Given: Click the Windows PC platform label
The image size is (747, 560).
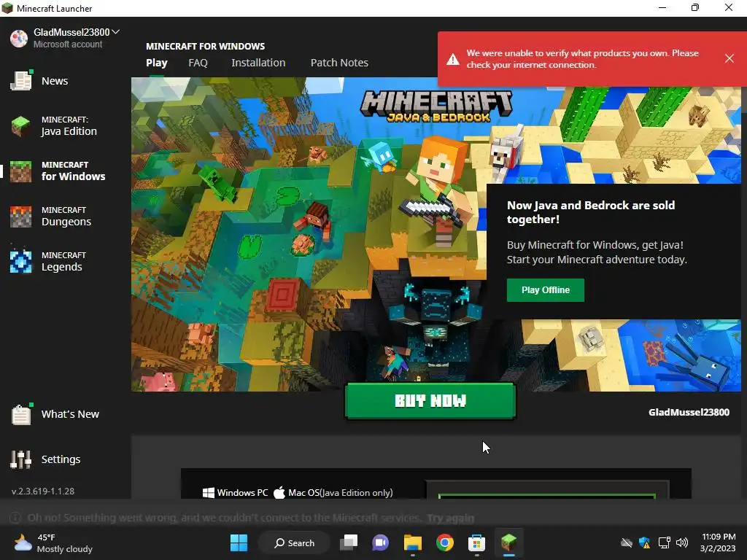Looking at the screenshot, I should pyautogui.click(x=236, y=493).
